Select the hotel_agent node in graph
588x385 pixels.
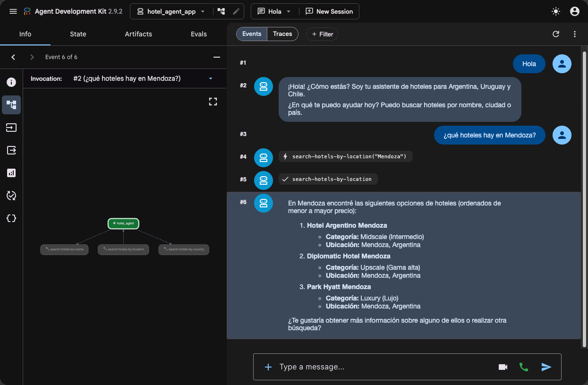[x=123, y=223]
